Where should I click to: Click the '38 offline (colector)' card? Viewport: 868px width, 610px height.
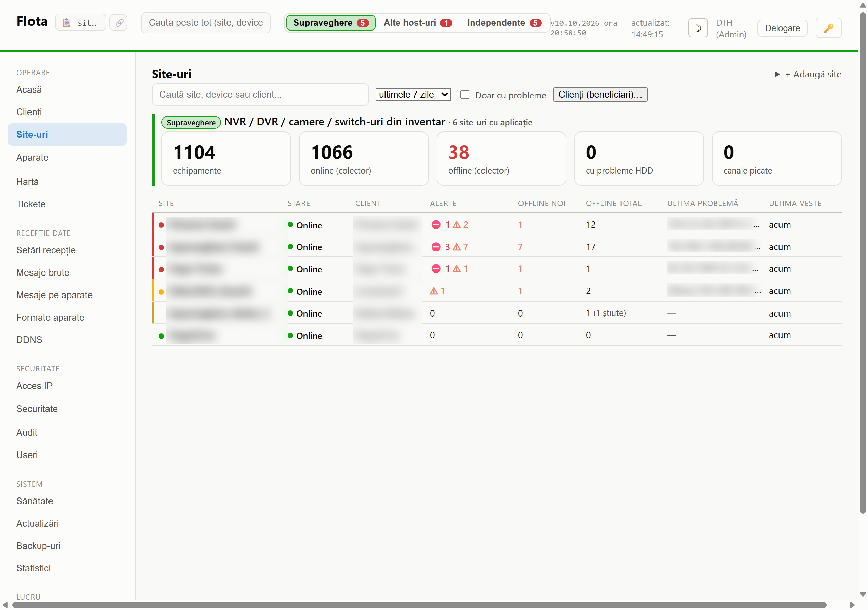[501, 159]
